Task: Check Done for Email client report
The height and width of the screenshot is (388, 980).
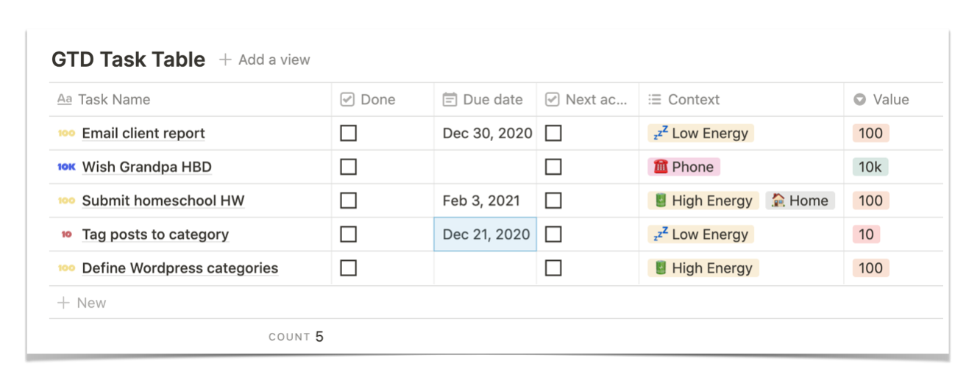Action: 349,133
